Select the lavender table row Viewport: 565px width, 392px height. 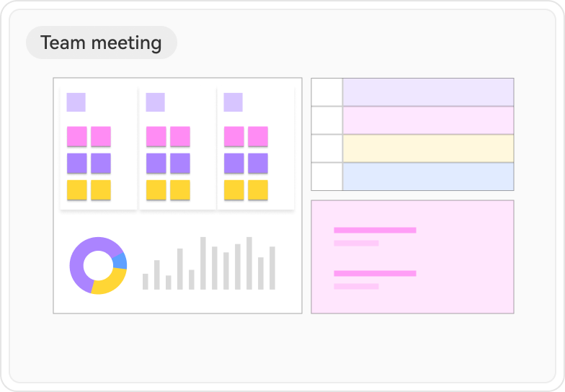coord(428,92)
